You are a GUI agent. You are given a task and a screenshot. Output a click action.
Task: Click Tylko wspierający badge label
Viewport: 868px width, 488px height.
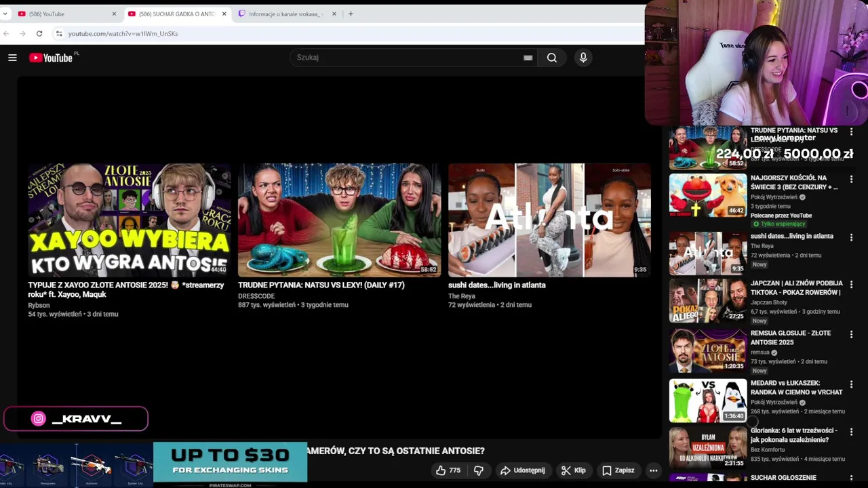pos(778,224)
